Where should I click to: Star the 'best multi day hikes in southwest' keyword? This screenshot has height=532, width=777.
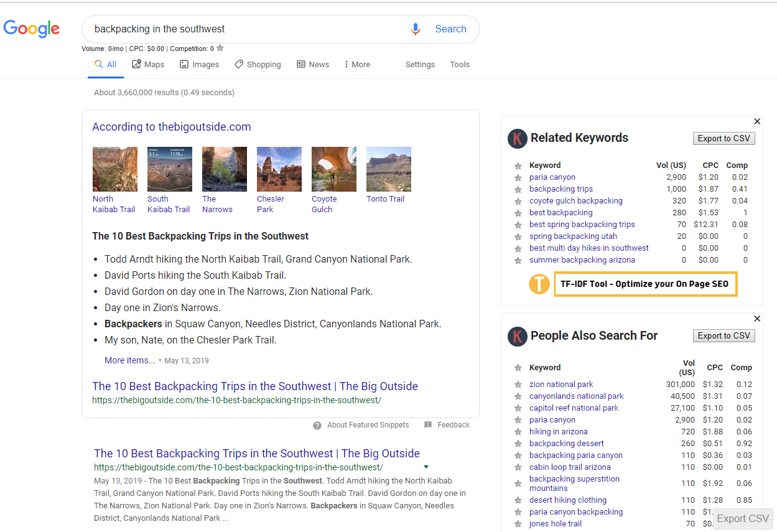(518, 248)
